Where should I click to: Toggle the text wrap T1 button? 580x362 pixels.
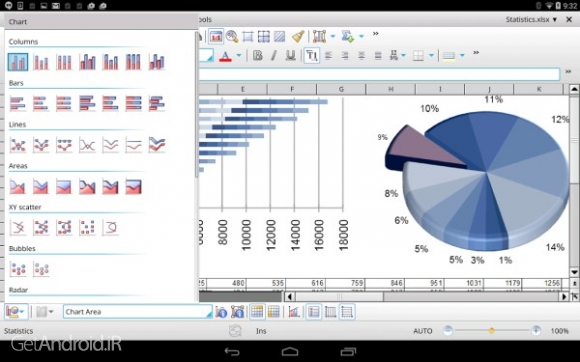click(311, 56)
